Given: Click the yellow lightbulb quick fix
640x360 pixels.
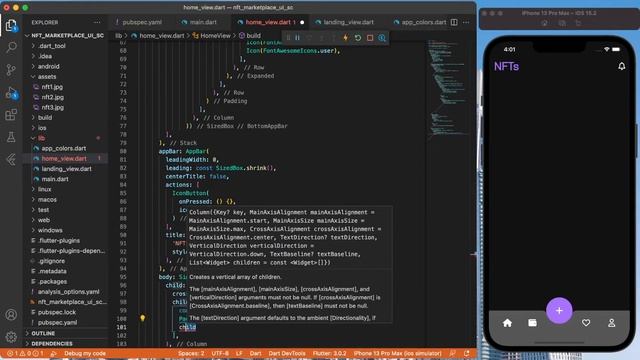Looking at the screenshot, I should [x=142, y=318].
